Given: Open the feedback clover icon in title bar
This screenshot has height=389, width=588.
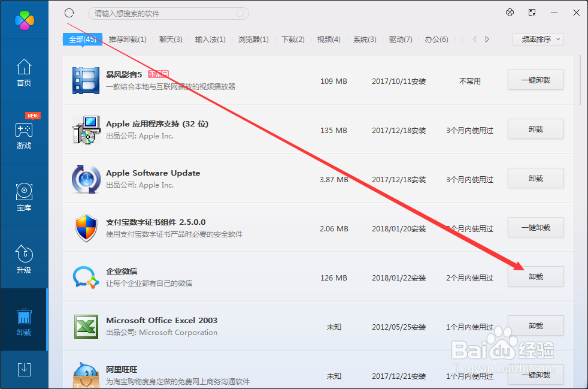Looking at the screenshot, I should coord(510,13).
